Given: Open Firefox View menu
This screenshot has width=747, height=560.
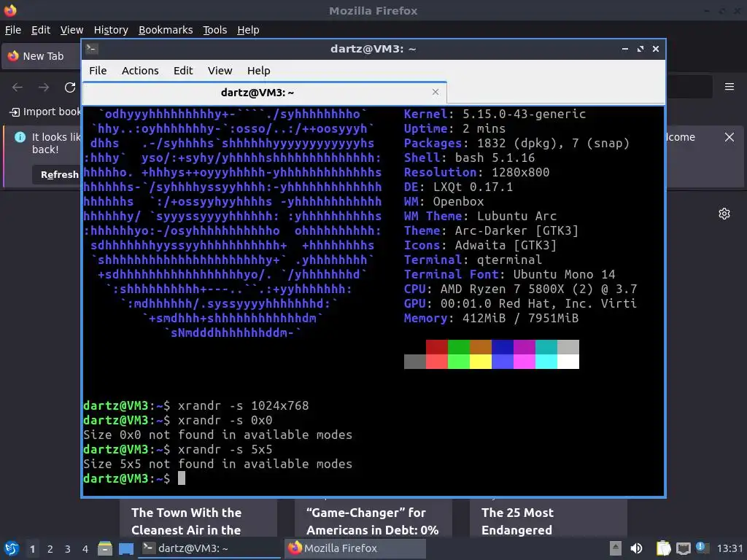Looking at the screenshot, I should click(x=72, y=30).
